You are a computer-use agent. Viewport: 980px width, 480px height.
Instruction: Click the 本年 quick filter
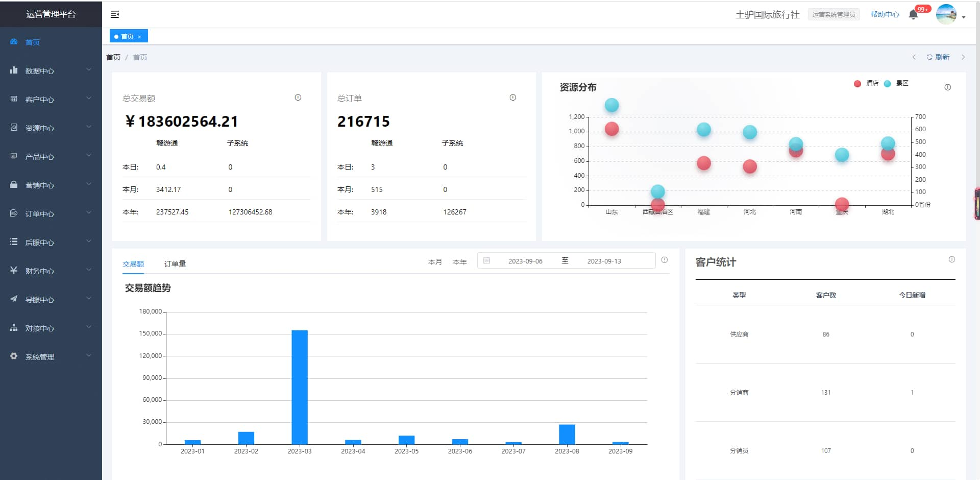pos(460,262)
